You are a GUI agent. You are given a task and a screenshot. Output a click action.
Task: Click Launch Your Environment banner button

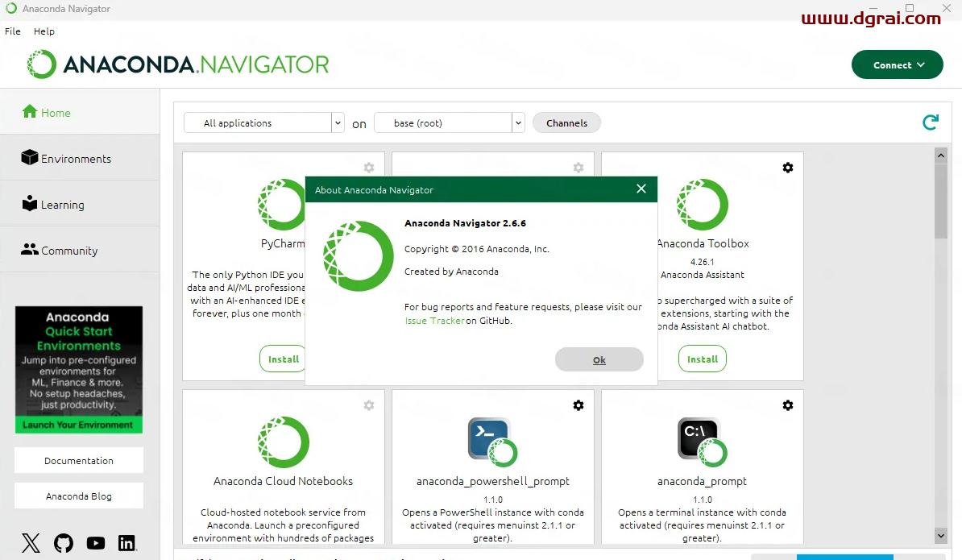tap(78, 425)
